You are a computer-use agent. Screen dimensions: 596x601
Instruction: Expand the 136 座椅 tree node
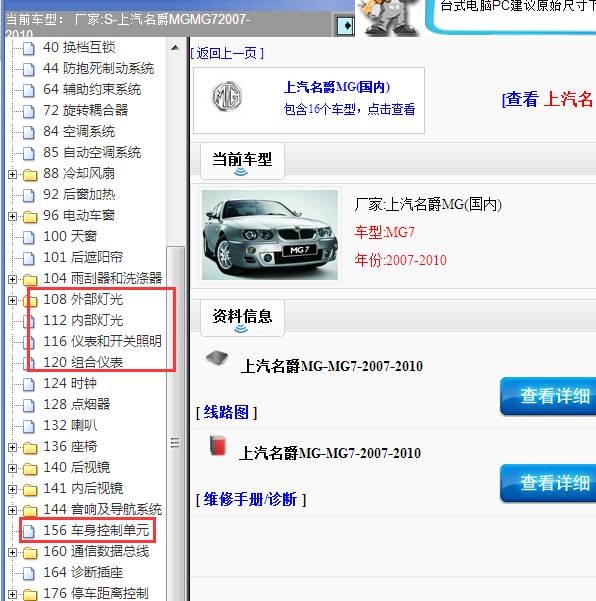coord(12,447)
